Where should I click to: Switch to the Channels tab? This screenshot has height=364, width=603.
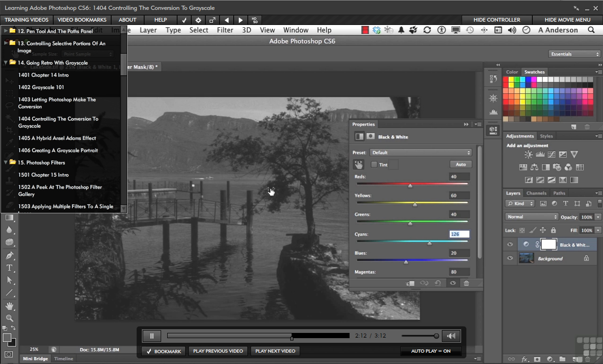point(537,193)
